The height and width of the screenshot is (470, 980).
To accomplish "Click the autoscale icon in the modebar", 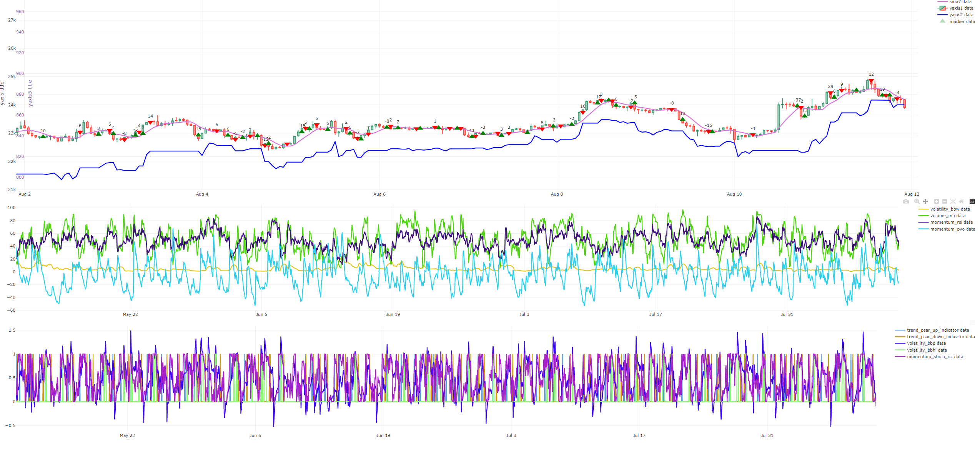I will pyautogui.click(x=953, y=201).
